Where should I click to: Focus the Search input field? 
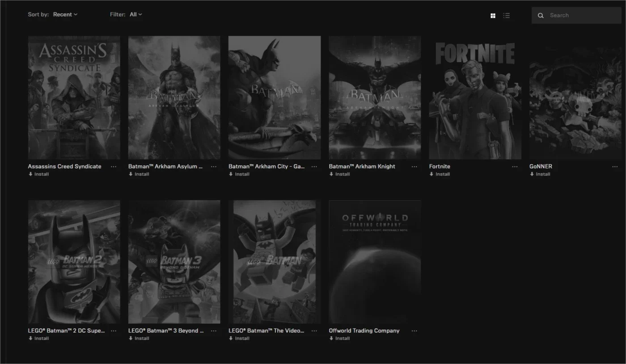576,15
